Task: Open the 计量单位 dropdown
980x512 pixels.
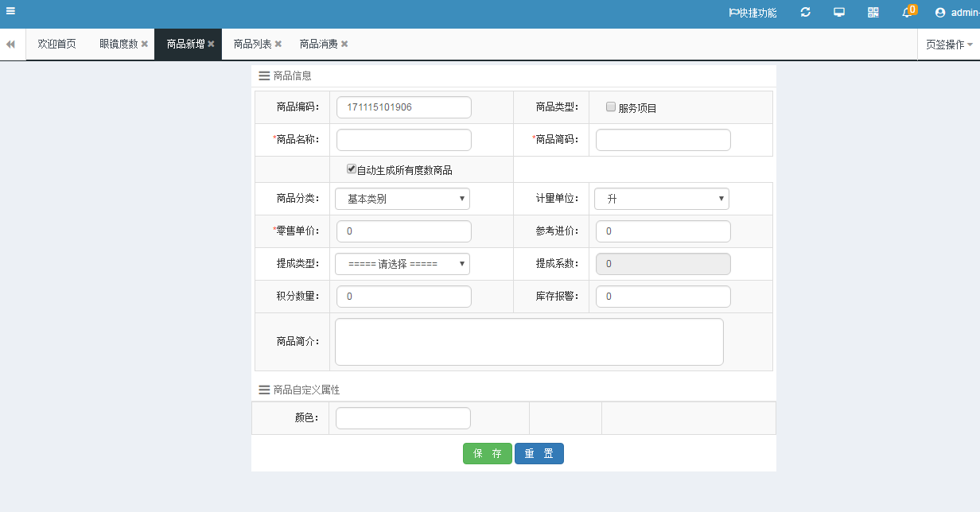Action: (662, 199)
